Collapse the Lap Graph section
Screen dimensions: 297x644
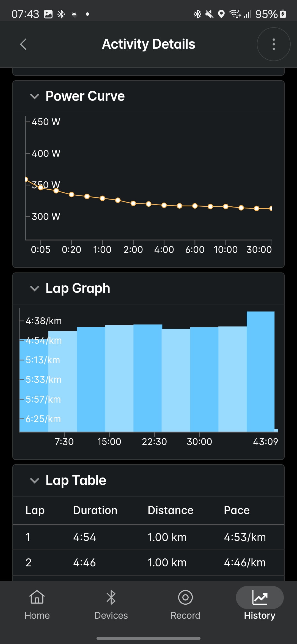35,288
